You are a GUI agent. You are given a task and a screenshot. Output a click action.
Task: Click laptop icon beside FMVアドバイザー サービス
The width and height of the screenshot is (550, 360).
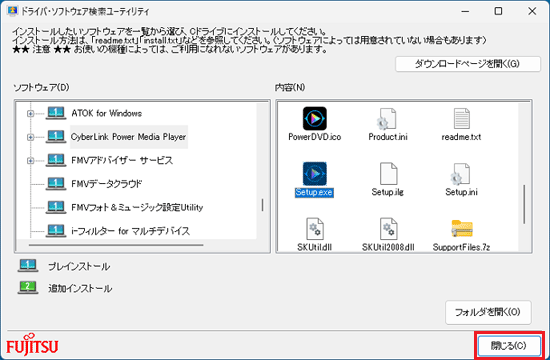(x=56, y=160)
